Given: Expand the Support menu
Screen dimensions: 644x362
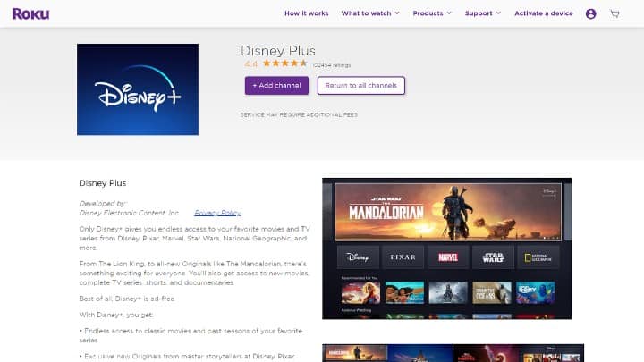Looking at the screenshot, I should [x=483, y=13].
